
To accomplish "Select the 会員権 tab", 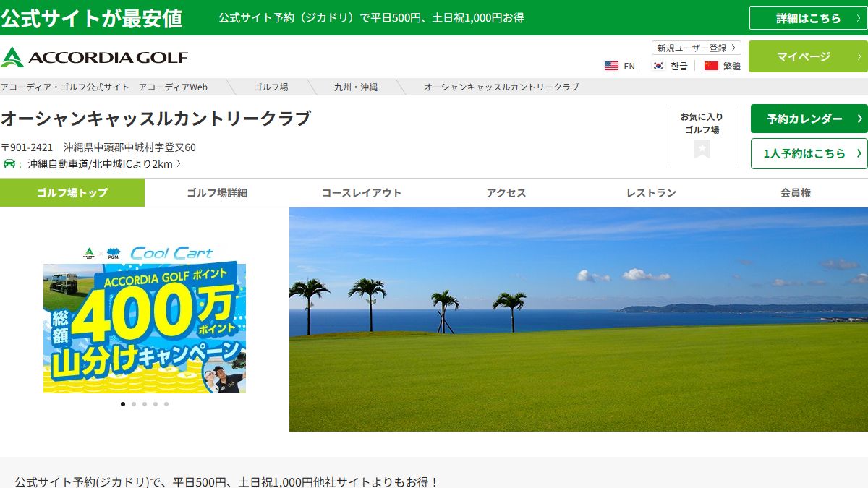I will coord(796,192).
